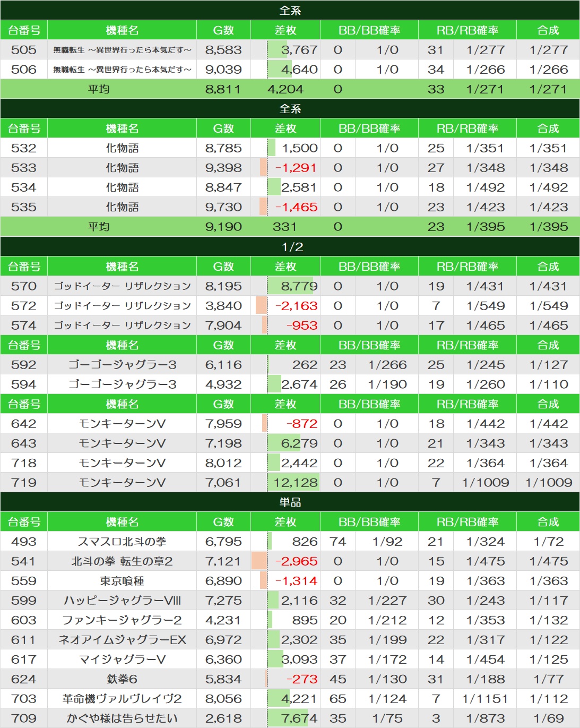The image size is (580, 728).
Task: Click マイジャグラーV machine name
Action: (122, 660)
